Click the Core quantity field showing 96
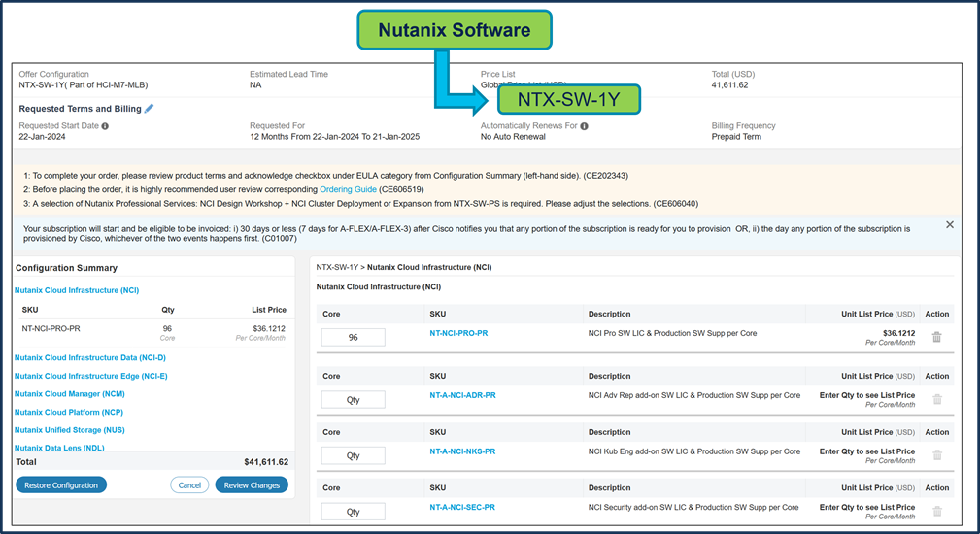The width and height of the screenshot is (980, 534). (x=354, y=337)
